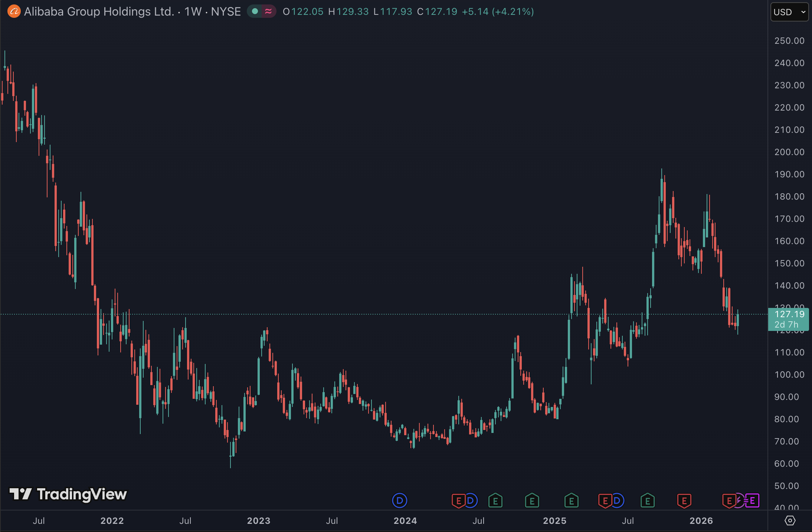Open the blue dividend marker before July 2024

[x=471, y=501]
